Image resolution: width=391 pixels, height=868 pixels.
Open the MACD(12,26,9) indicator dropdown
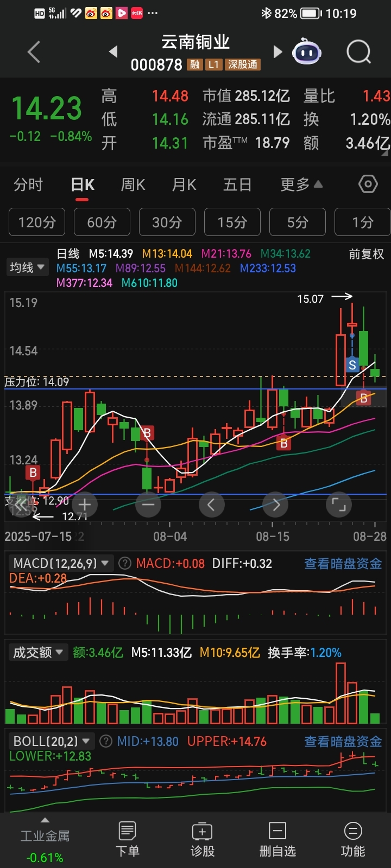[61, 564]
